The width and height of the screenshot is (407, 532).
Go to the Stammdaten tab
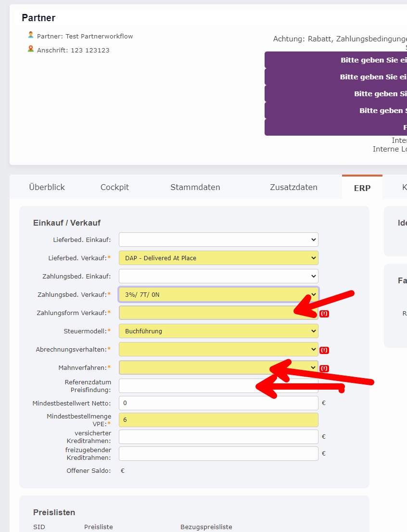(x=195, y=187)
